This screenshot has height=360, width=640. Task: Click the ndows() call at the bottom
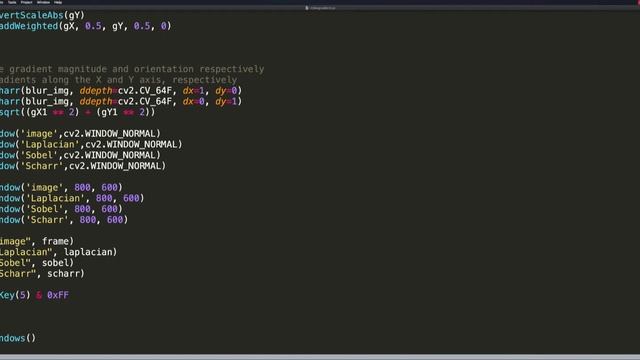click(x=18, y=338)
